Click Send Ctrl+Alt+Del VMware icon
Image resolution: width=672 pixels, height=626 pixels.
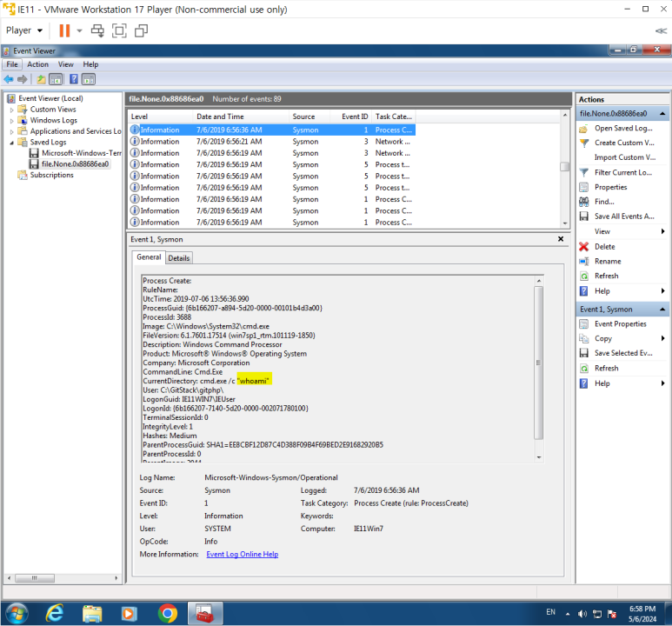(97, 30)
